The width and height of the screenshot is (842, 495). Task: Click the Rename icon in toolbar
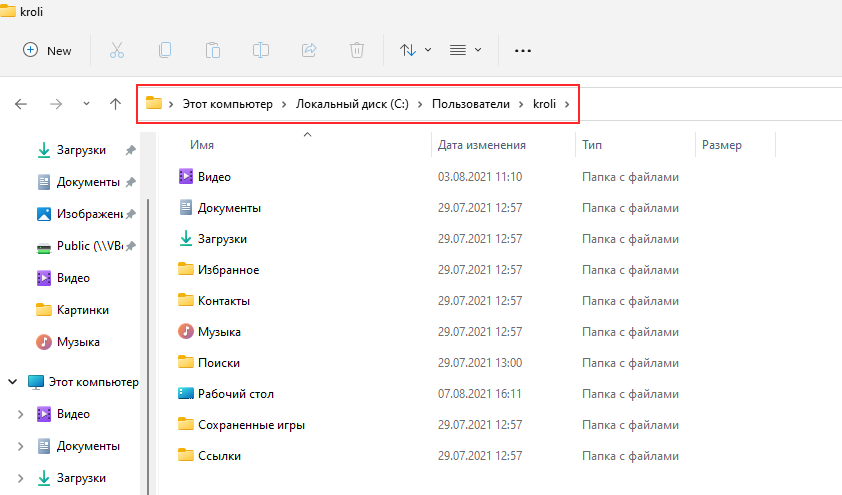click(x=261, y=50)
